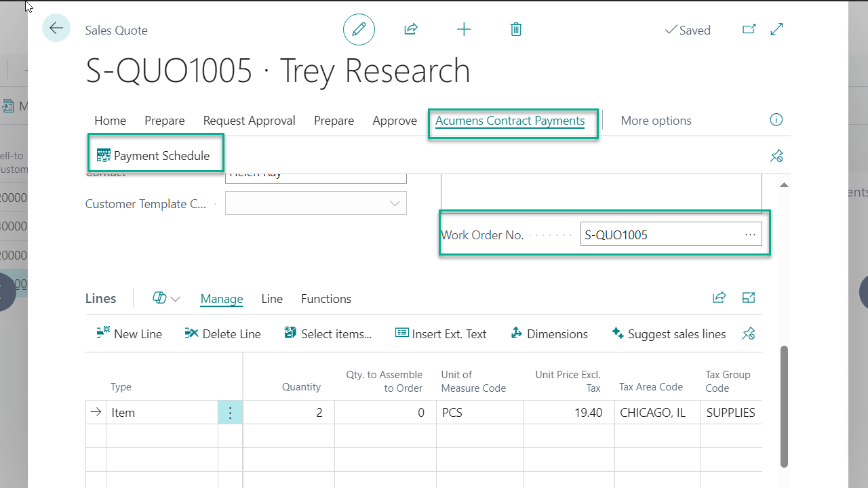Click the Quantity cell showing 2
The width and height of the screenshot is (868, 488).
click(289, 412)
